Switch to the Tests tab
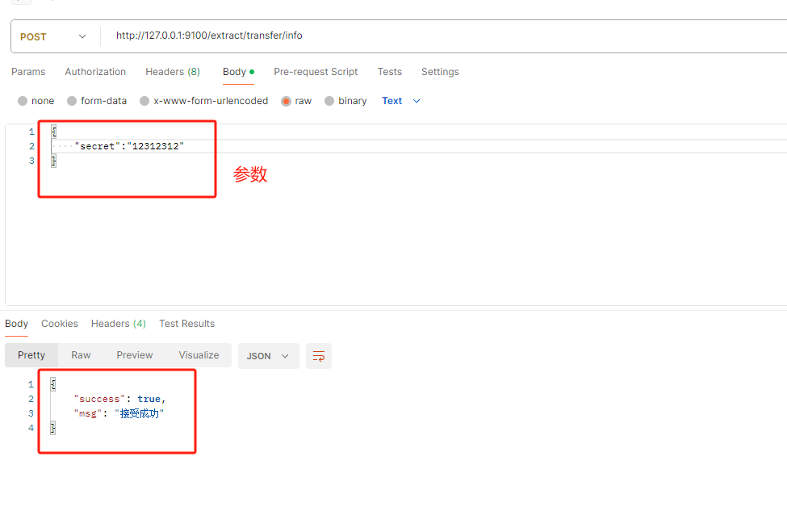This screenshot has height=532, width=787. coord(389,72)
